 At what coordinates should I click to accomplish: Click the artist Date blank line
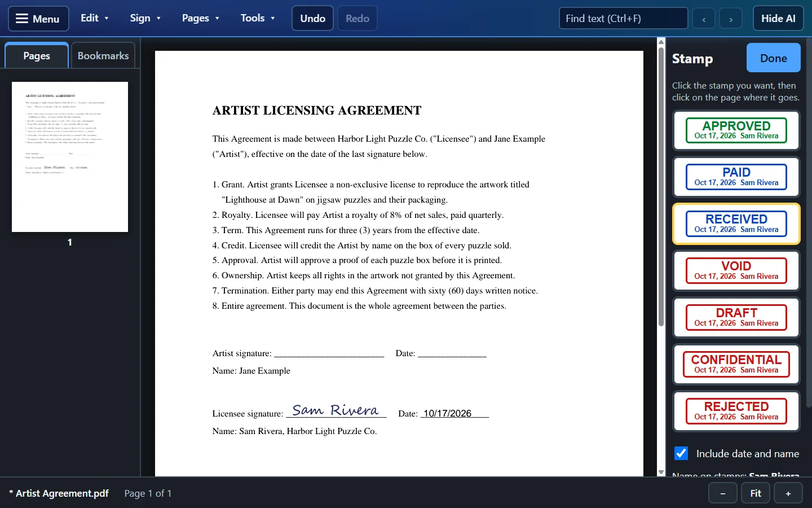[452, 354]
